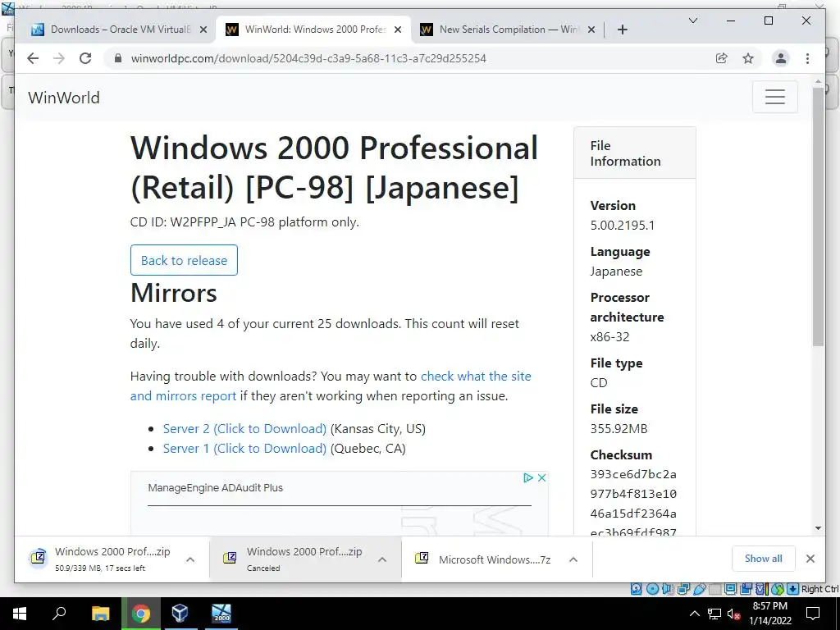Open the tab search chevron
This screenshot has height=630, width=840.
coord(692,21)
